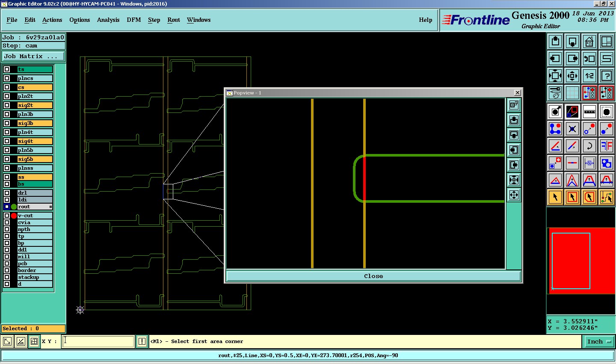Toggle the cs layer checkbox

tap(7, 87)
